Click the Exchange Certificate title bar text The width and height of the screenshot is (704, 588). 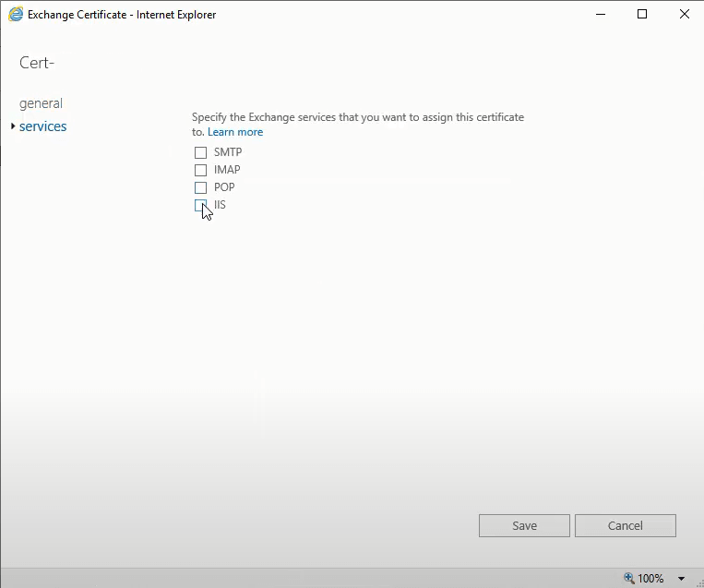pyautogui.click(x=122, y=15)
